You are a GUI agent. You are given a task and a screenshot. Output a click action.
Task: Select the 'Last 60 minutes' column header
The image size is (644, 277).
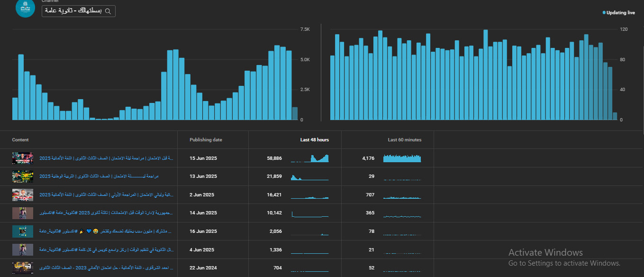tap(405, 140)
